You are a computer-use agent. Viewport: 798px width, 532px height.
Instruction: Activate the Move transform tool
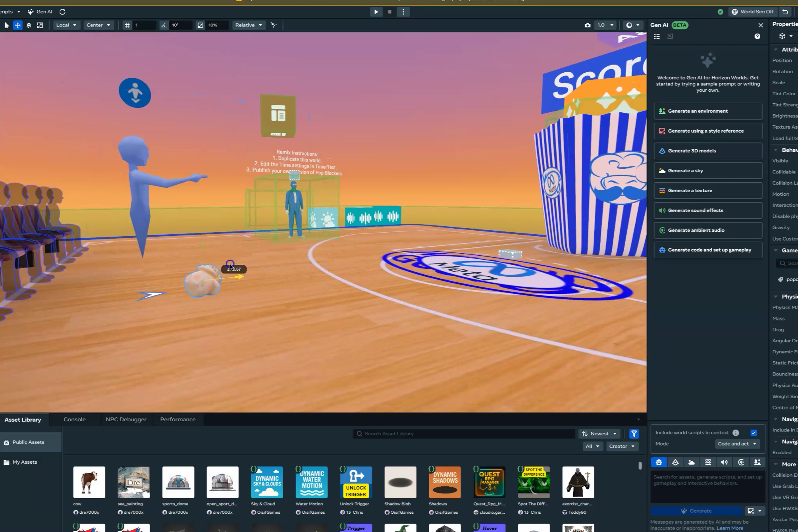coord(17,25)
